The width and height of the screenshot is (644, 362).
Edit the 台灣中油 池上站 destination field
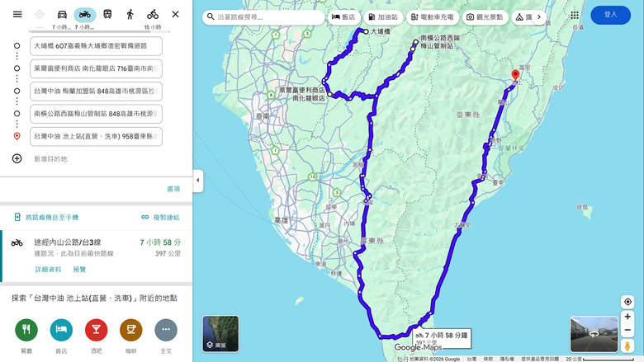96,136
